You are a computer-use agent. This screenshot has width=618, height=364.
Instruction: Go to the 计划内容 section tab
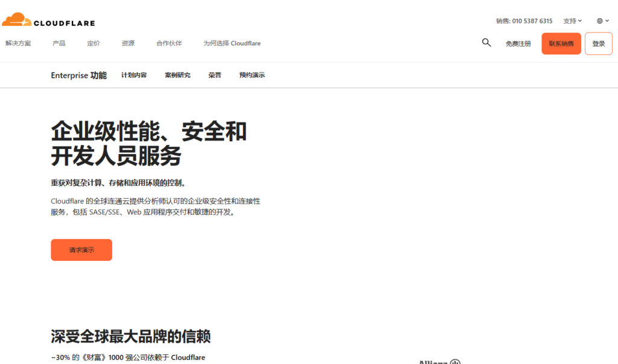coord(134,75)
